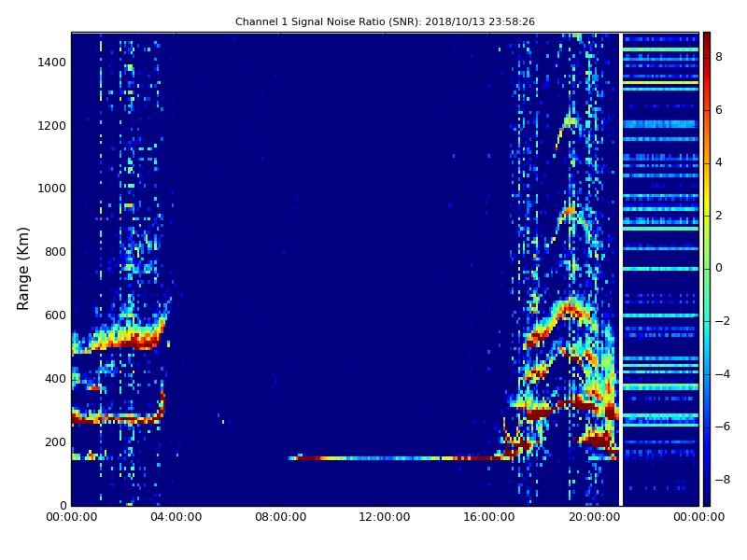
Task: Click the 1200 range tick label
Action: [x=52, y=126]
